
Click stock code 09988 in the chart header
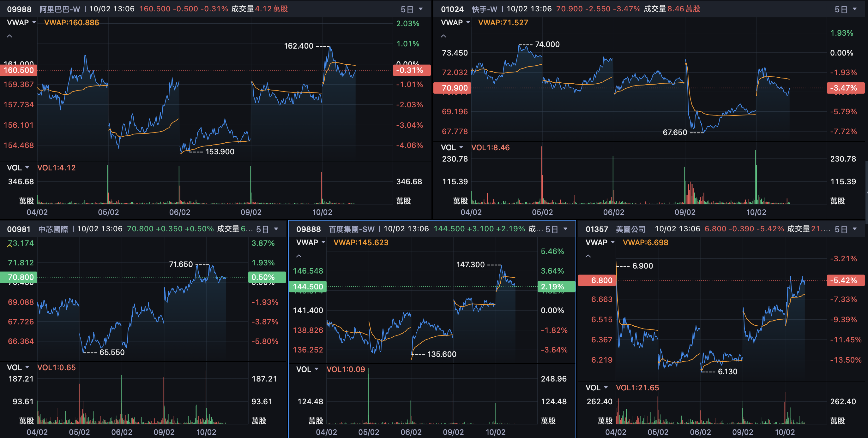coord(19,9)
